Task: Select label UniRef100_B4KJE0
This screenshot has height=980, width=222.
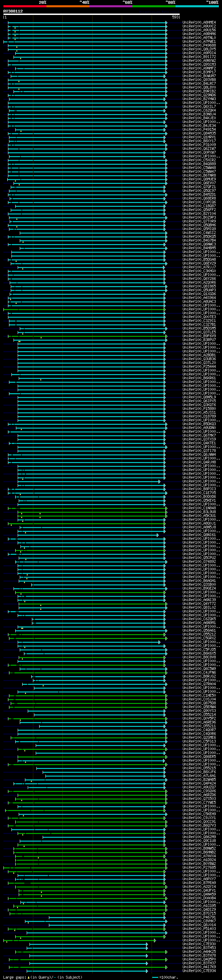Action: click(199, 118)
